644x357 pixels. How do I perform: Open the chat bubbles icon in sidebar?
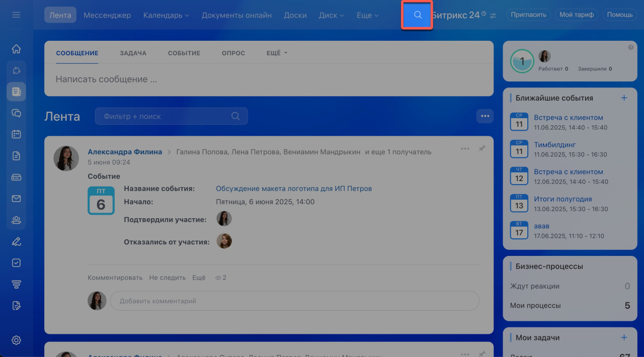(16, 113)
